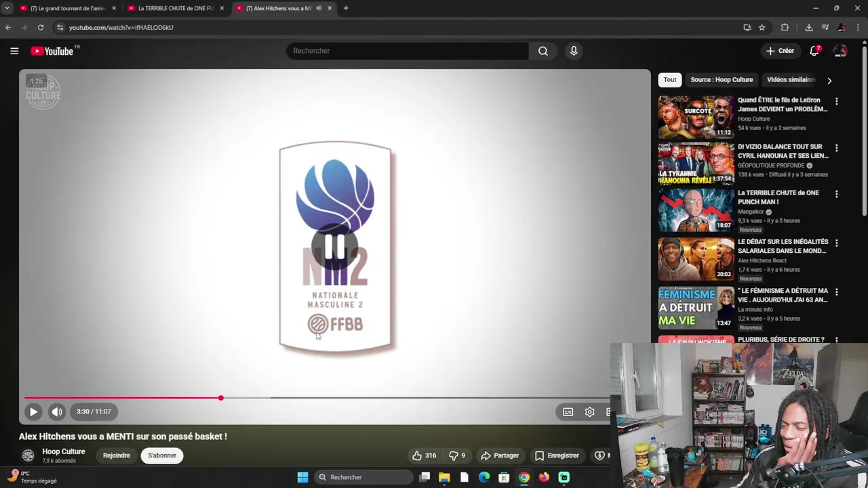Screen dimensions: 868x488
Task: Open Task View from the taskbar
Action: (425, 477)
